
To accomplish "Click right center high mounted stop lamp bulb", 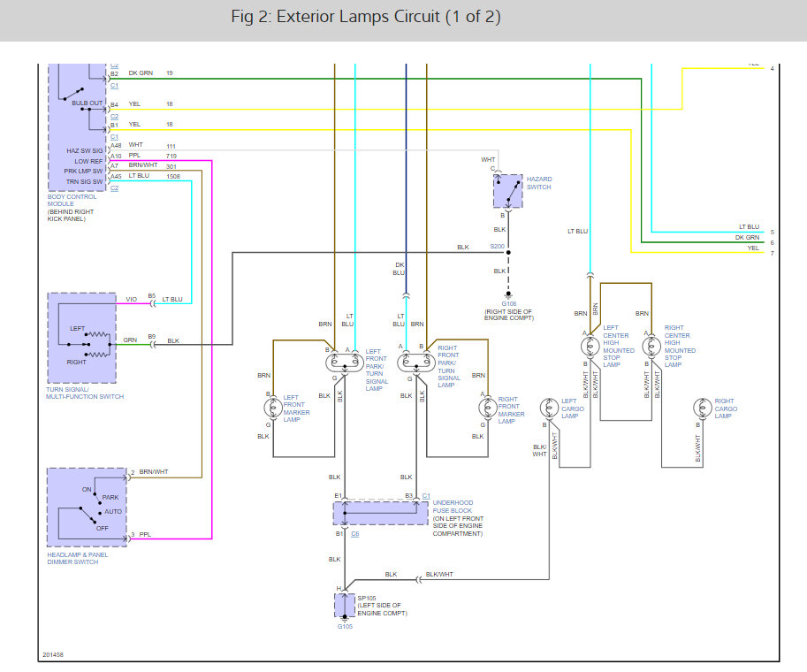I will [651, 346].
